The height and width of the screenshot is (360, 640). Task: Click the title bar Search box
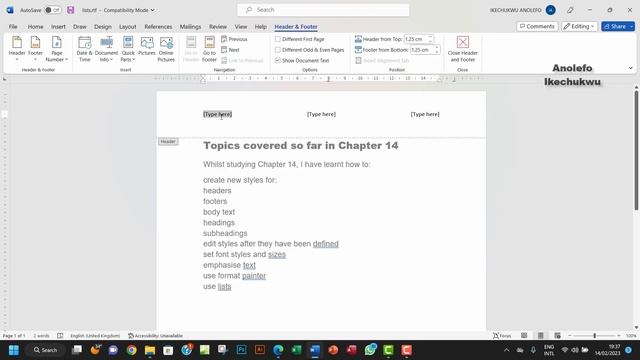click(x=323, y=10)
